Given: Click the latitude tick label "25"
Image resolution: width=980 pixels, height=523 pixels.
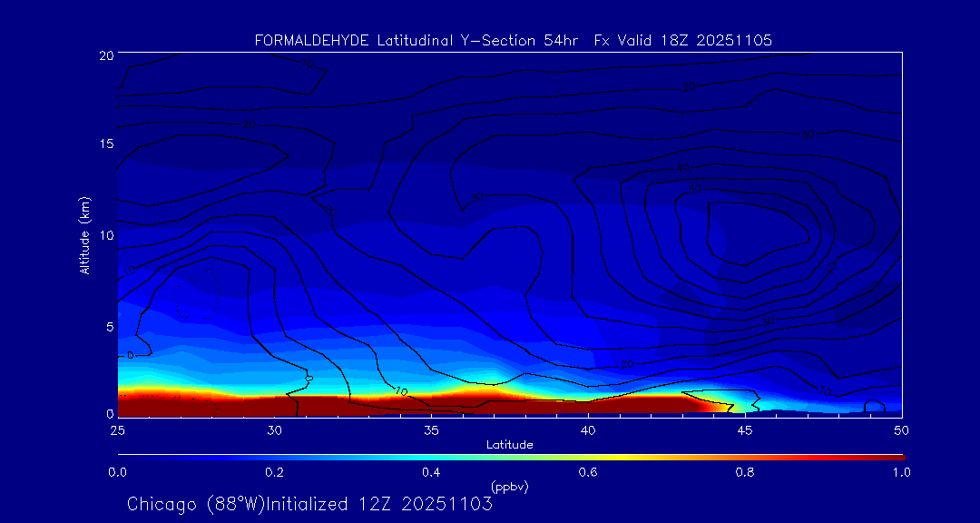Looking at the screenshot, I should click(x=117, y=429).
